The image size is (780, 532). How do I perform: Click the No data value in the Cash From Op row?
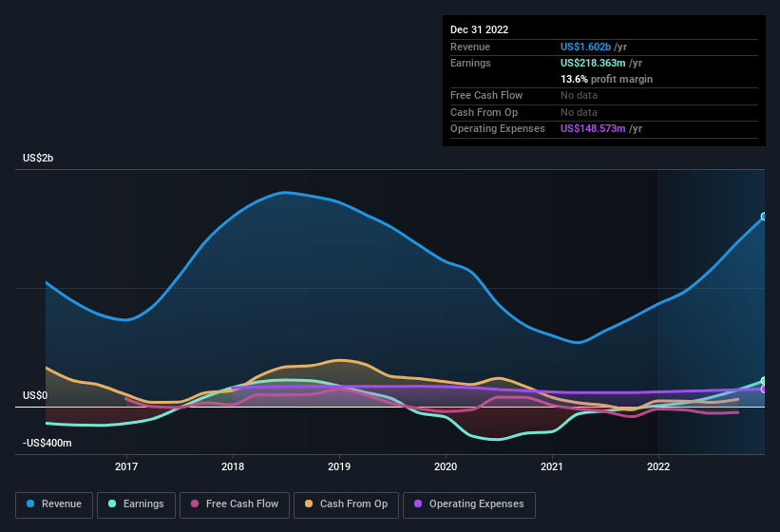click(x=579, y=112)
